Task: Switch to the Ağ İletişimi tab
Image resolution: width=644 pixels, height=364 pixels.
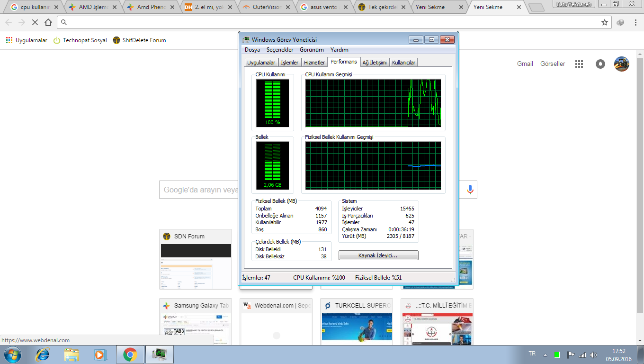Action: pyautogui.click(x=375, y=63)
